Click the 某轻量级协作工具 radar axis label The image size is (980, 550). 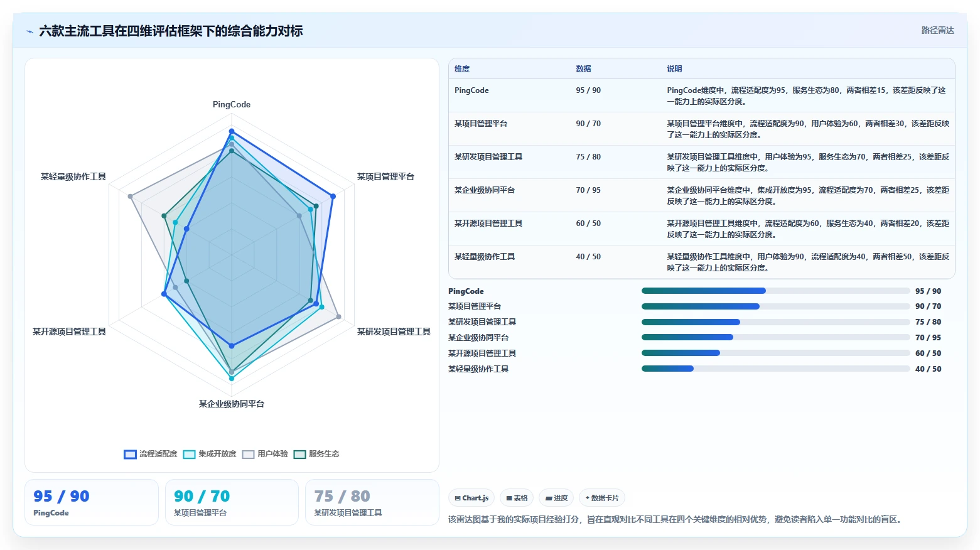[x=73, y=177]
